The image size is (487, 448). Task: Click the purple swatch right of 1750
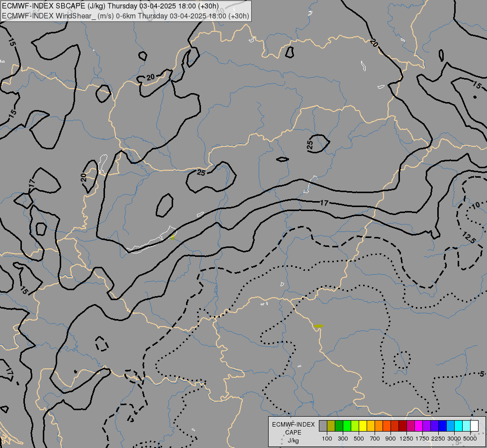pos(427,426)
